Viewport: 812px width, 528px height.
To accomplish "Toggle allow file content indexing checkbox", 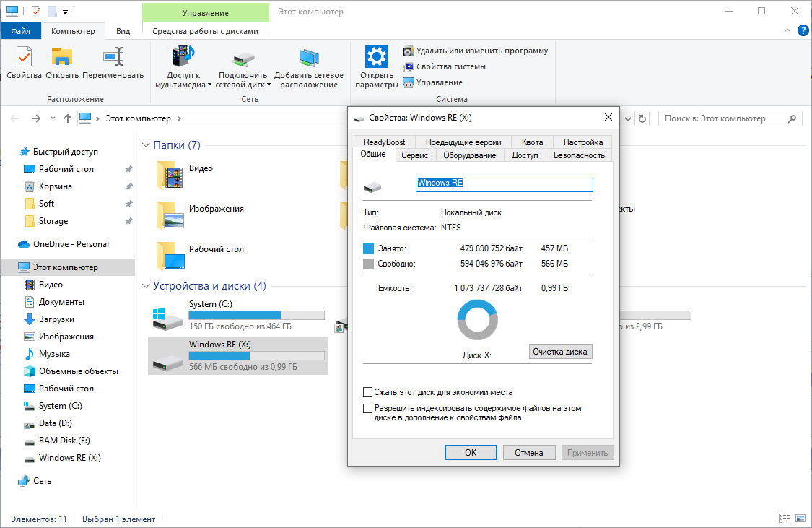I will [x=367, y=408].
